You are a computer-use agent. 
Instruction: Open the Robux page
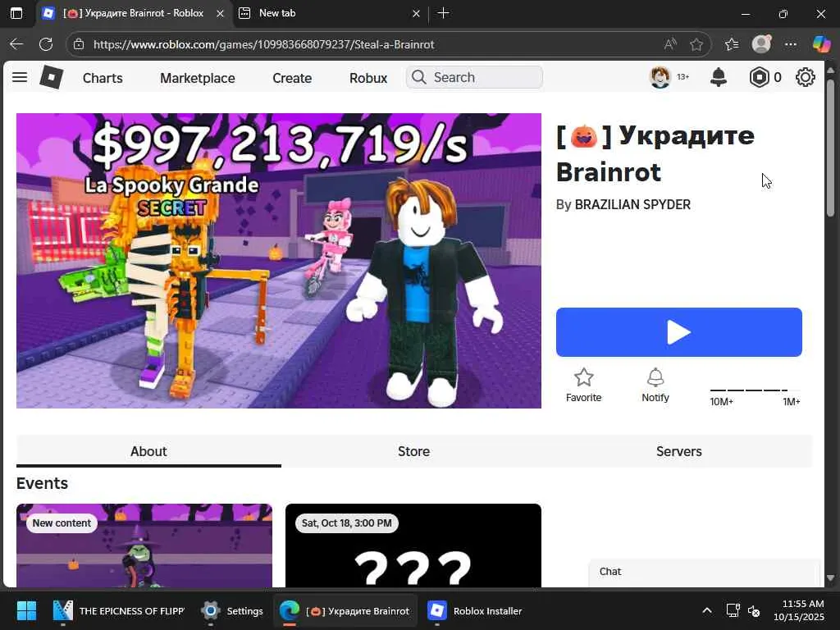[x=368, y=78]
